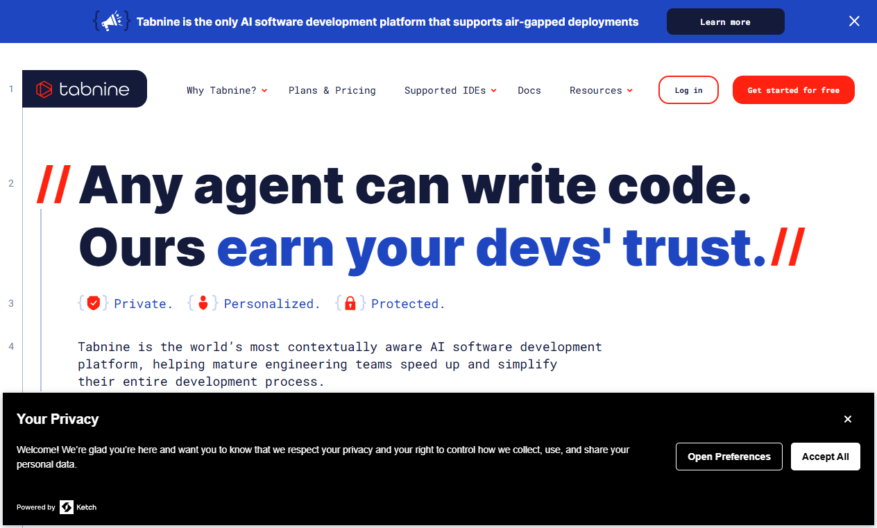Click the megaphone icon in announcement banner

[x=112, y=22]
